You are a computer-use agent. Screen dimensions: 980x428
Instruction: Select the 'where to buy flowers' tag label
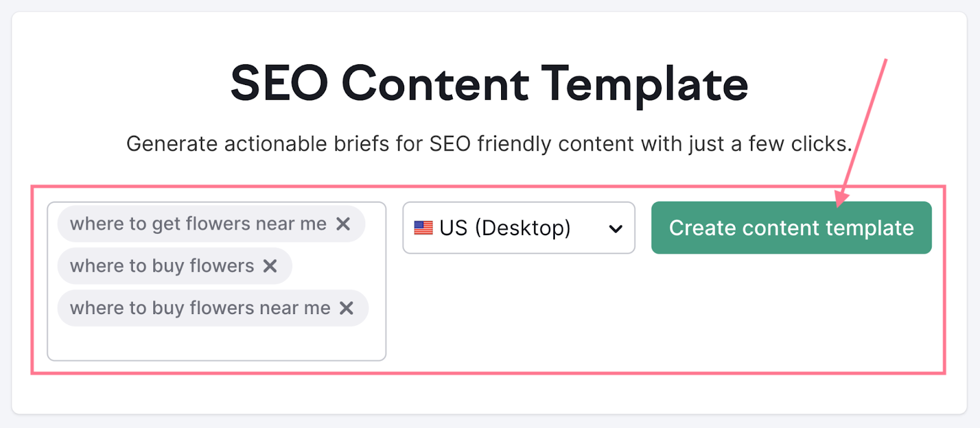(x=162, y=266)
